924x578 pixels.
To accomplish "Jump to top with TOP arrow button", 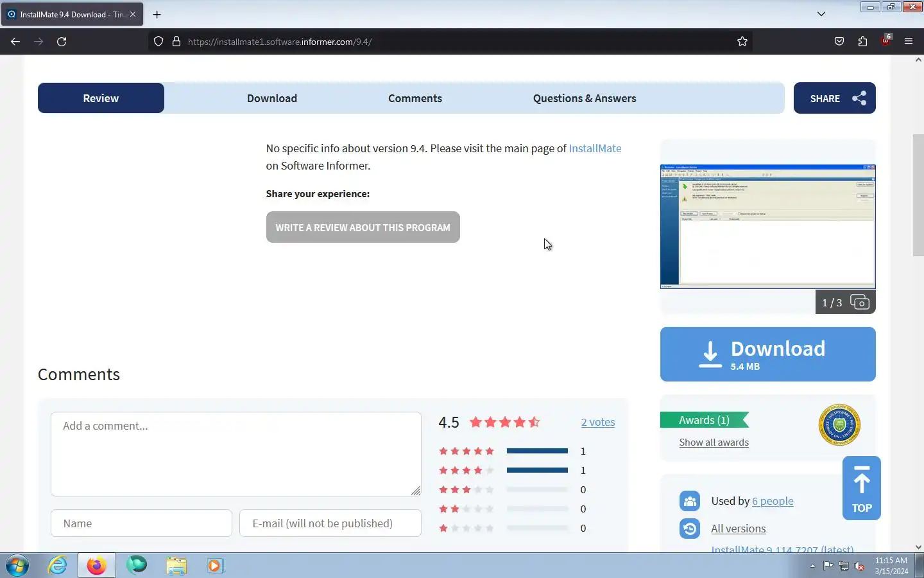I will pos(862,488).
